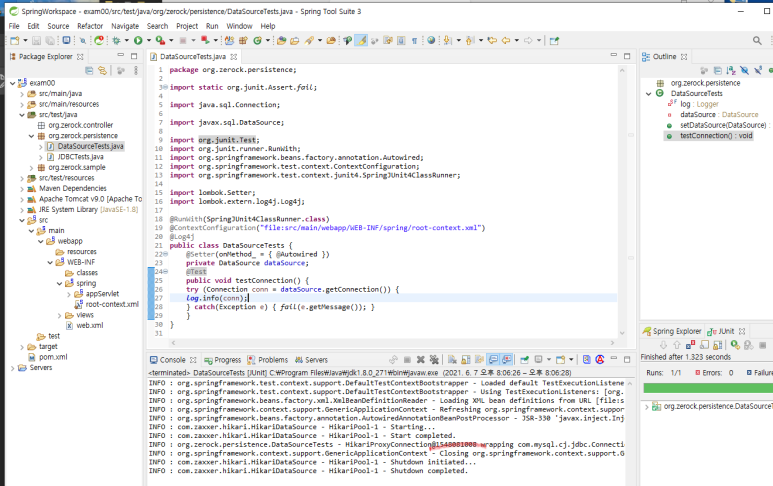Click the Clear Console icon
Screen dimensions: 773x486
(452, 360)
